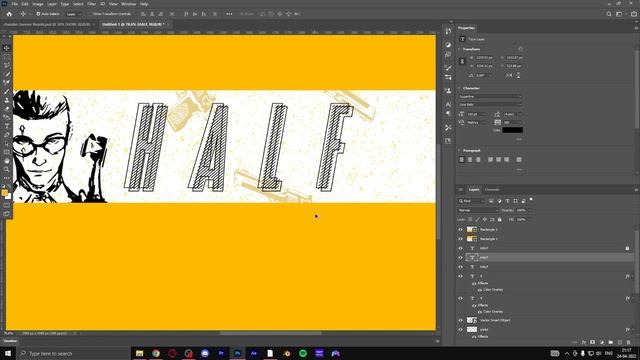This screenshot has width=640, height=360.
Task: Open Spotify from the taskbar
Action: [303, 353]
